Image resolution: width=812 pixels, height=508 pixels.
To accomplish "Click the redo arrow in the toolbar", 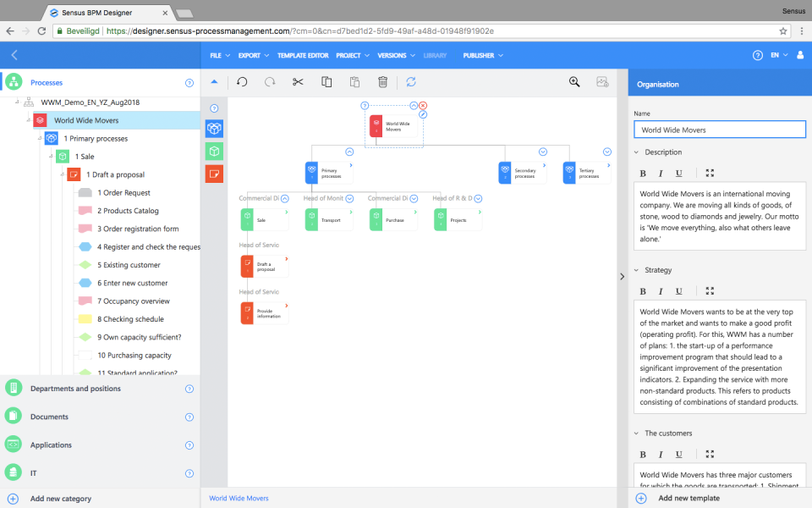I will tap(270, 82).
